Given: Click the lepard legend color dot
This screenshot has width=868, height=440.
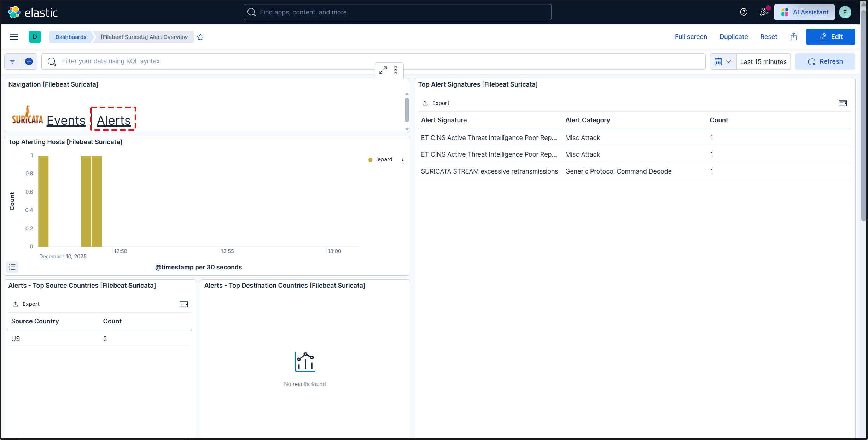Looking at the screenshot, I should pyautogui.click(x=370, y=160).
